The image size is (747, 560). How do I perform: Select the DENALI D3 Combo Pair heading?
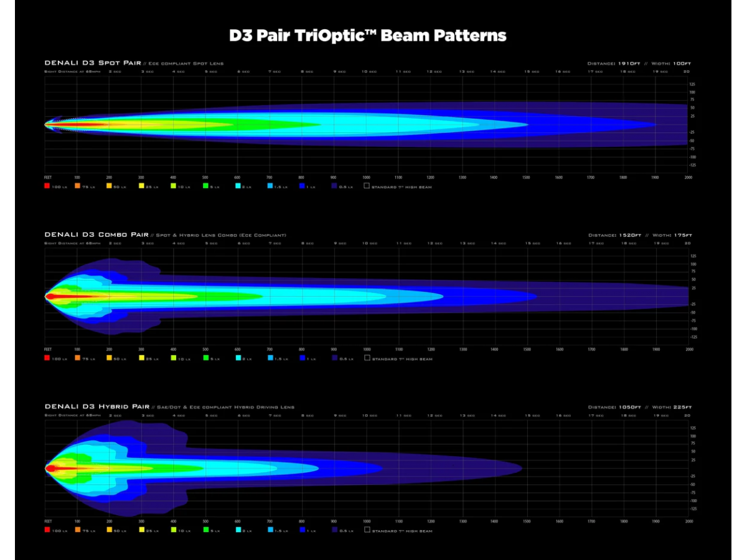point(96,235)
